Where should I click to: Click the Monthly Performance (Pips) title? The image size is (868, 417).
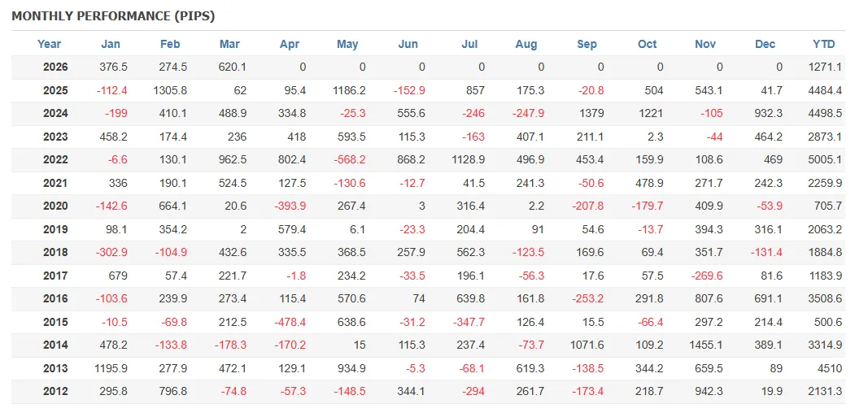coord(113,16)
